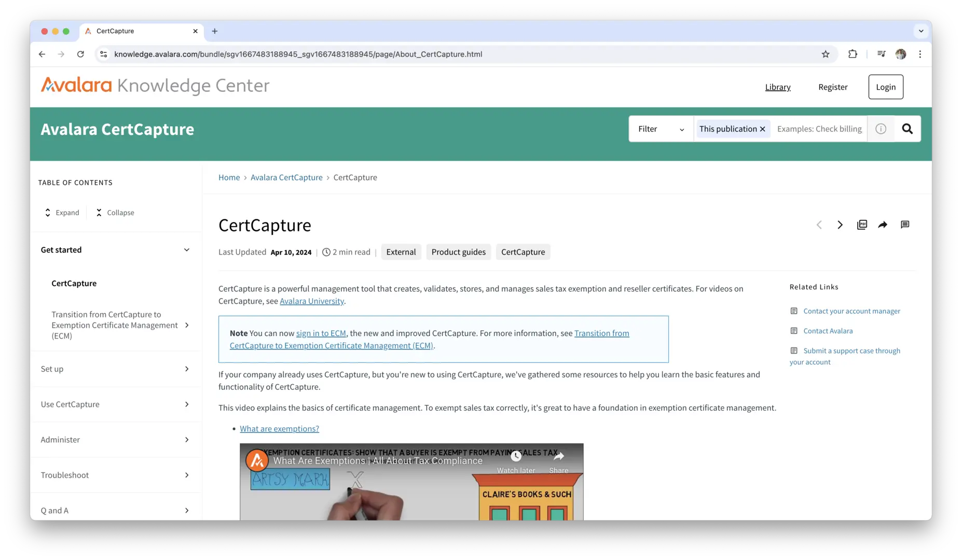Image resolution: width=962 pixels, height=560 pixels.
Task: Share this article with share icon
Action: click(883, 225)
